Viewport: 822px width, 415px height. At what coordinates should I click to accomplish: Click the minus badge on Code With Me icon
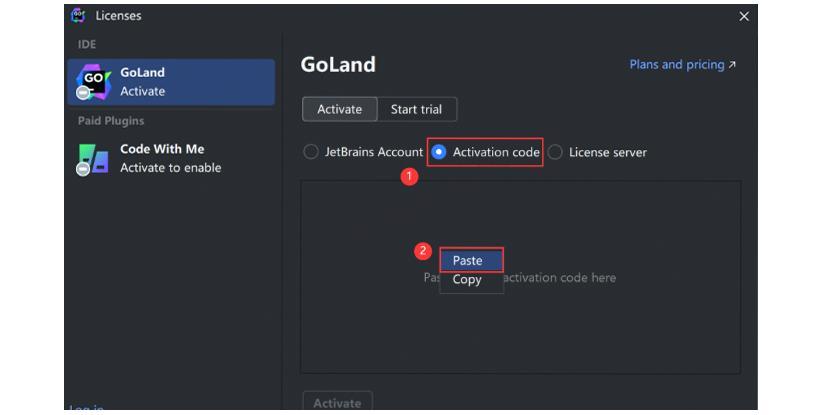click(x=83, y=169)
